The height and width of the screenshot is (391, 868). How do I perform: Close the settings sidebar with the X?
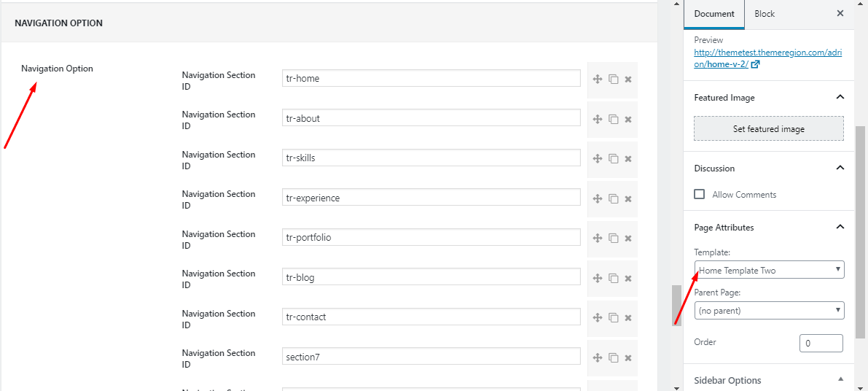tap(840, 13)
